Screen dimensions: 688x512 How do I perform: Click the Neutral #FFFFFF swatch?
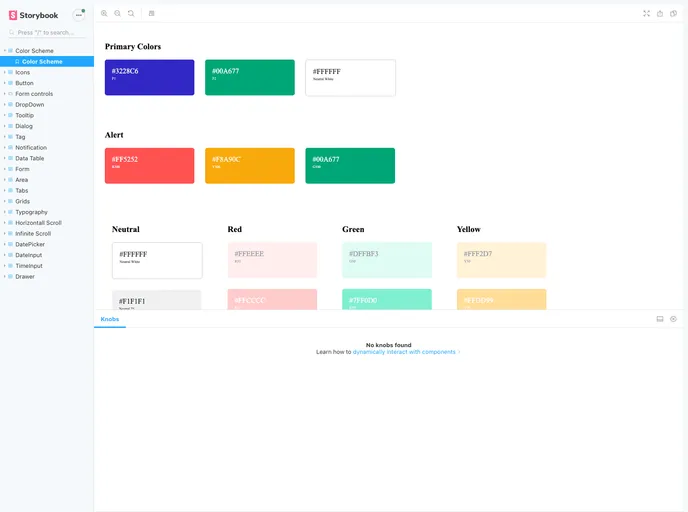coord(157,261)
